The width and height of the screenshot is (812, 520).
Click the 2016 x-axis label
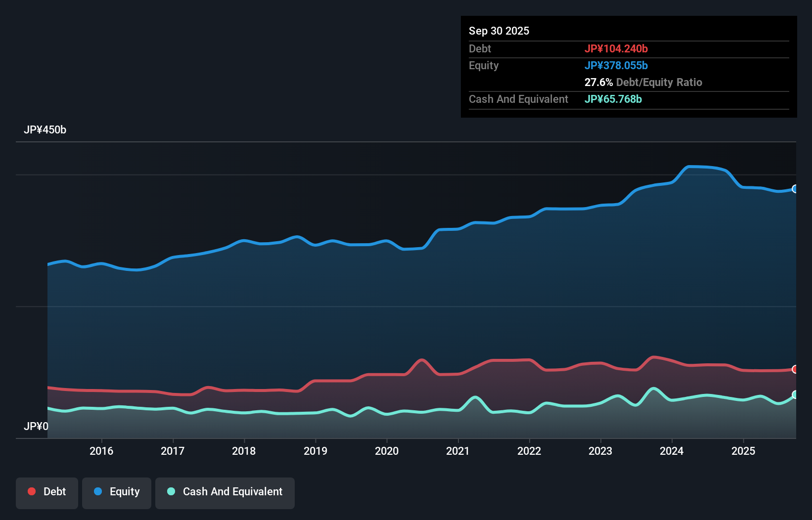pyautogui.click(x=101, y=451)
